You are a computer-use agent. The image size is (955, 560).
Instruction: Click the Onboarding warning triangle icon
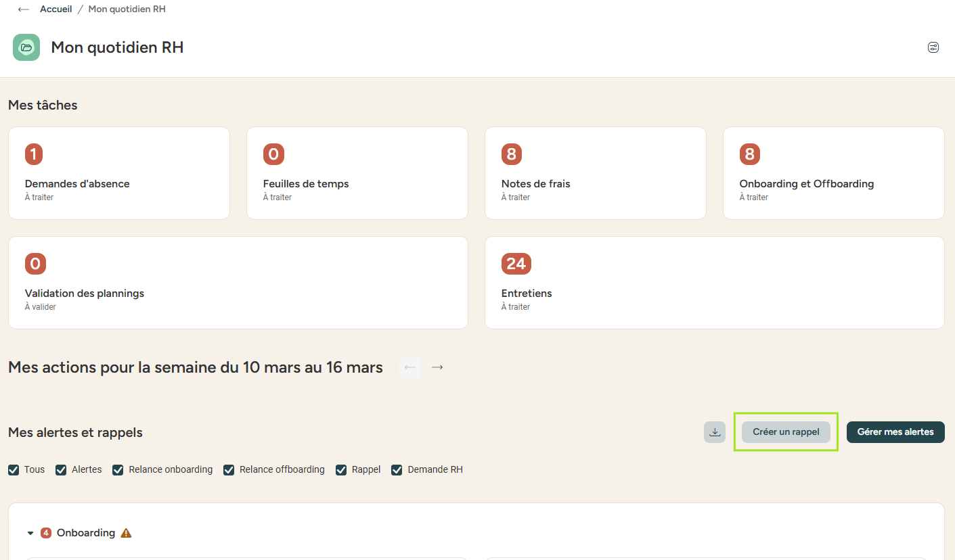[x=126, y=533]
